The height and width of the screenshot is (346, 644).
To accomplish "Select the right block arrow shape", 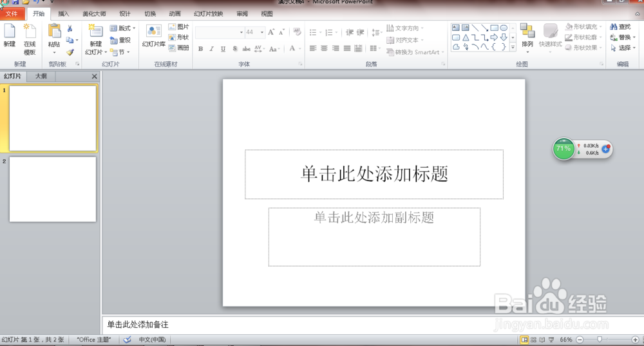I will coord(494,37).
